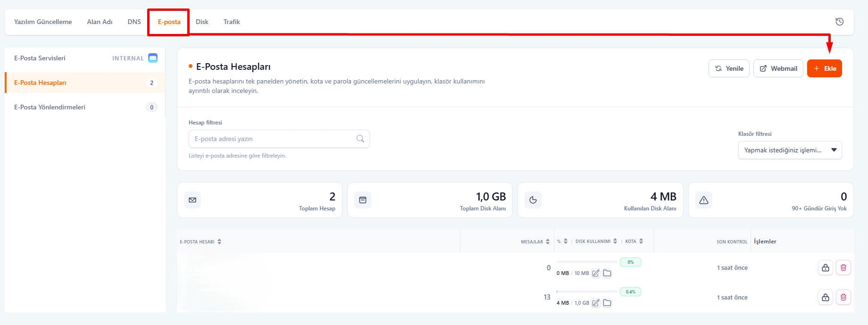Click the search magnifier in account filter

360,139
